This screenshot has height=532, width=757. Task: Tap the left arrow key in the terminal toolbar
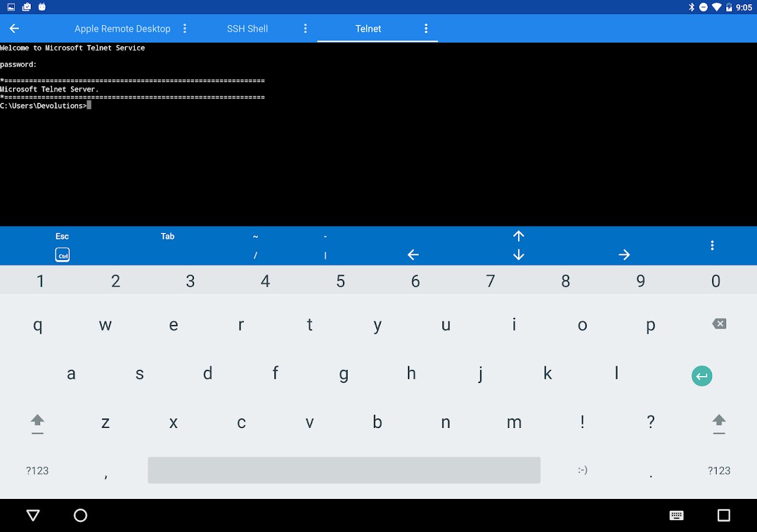413,255
